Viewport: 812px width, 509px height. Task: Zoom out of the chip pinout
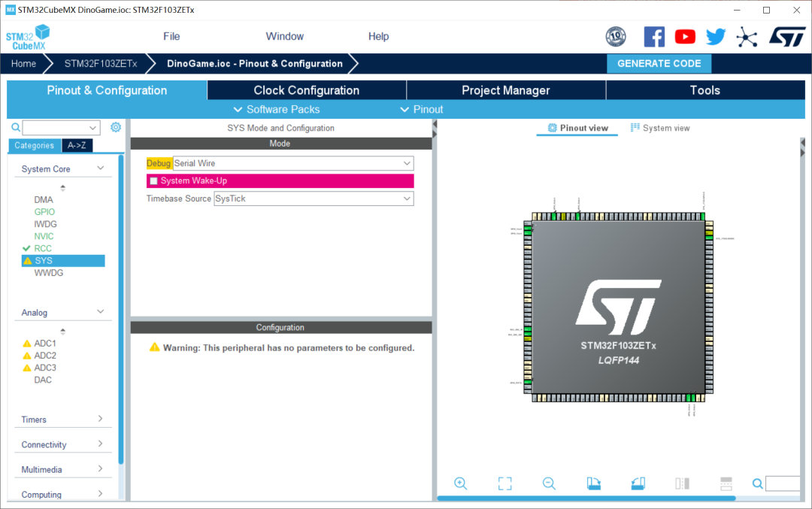[549, 483]
